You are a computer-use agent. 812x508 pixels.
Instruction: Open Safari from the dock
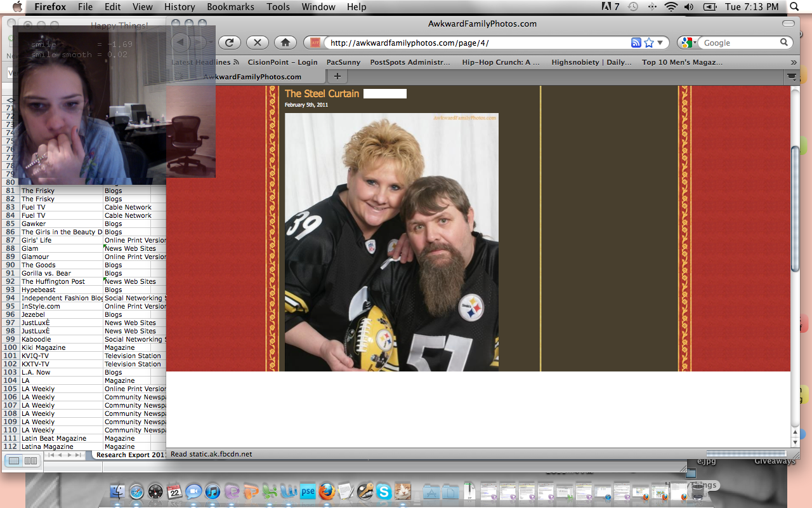click(x=136, y=491)
